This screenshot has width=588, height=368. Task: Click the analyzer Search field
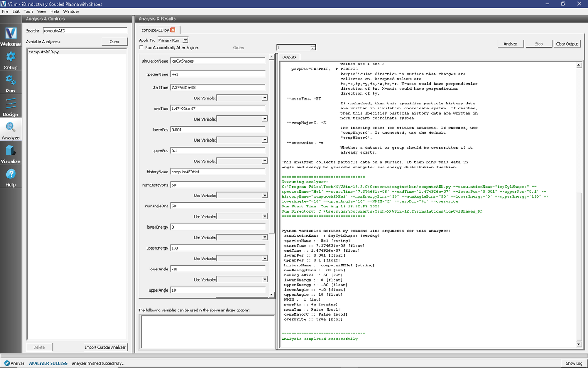tap(85, 31)
